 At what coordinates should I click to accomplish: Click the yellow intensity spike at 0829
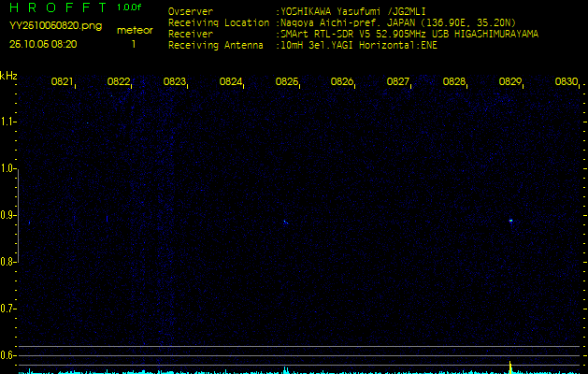[x=510, y=367]
